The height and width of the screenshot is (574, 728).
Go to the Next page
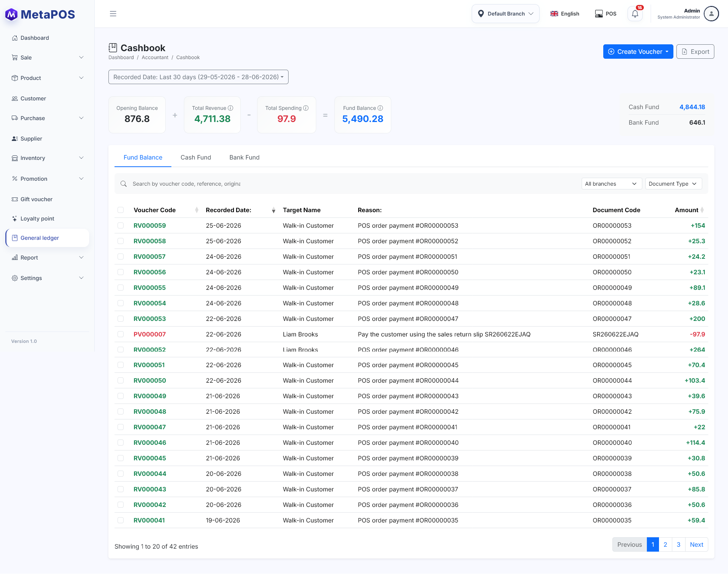697,544
